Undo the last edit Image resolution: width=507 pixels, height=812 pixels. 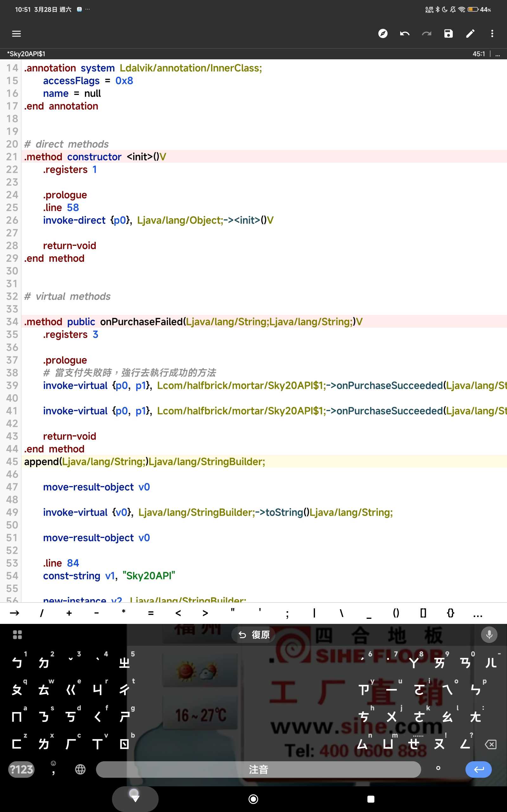405,34
